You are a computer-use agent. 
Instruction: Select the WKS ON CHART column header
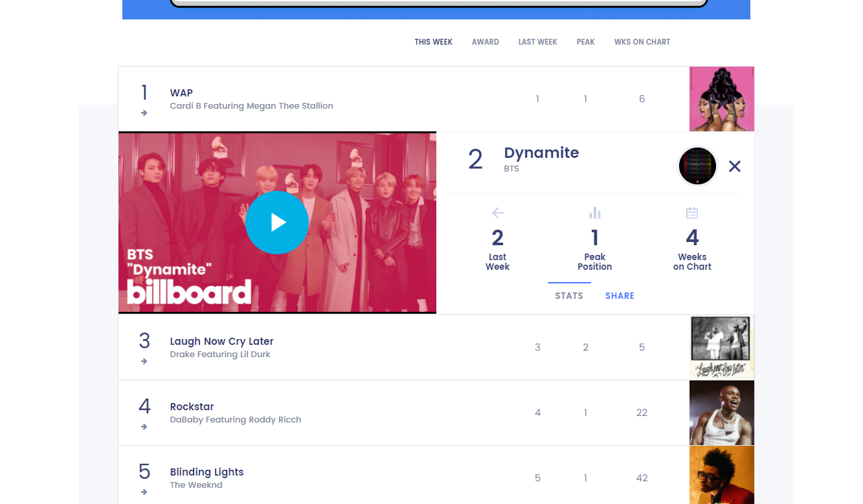coord(642,42)
